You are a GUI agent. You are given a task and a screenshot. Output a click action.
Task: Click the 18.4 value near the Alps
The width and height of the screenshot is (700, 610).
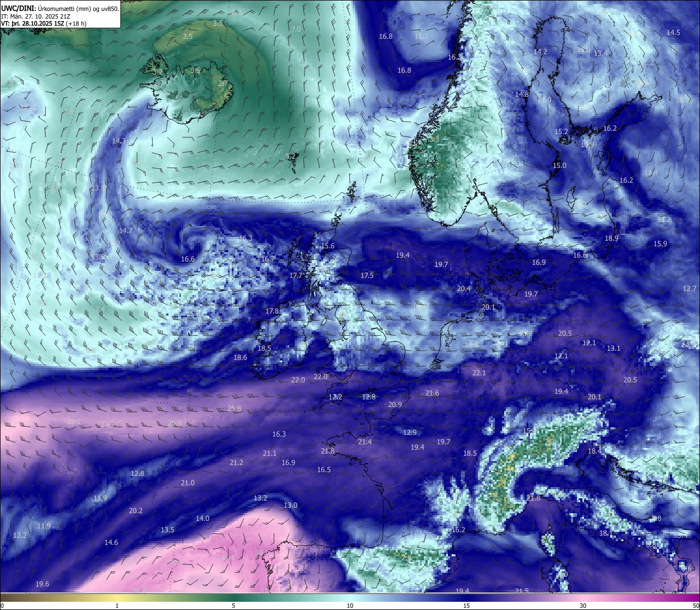tap(594, 451)
